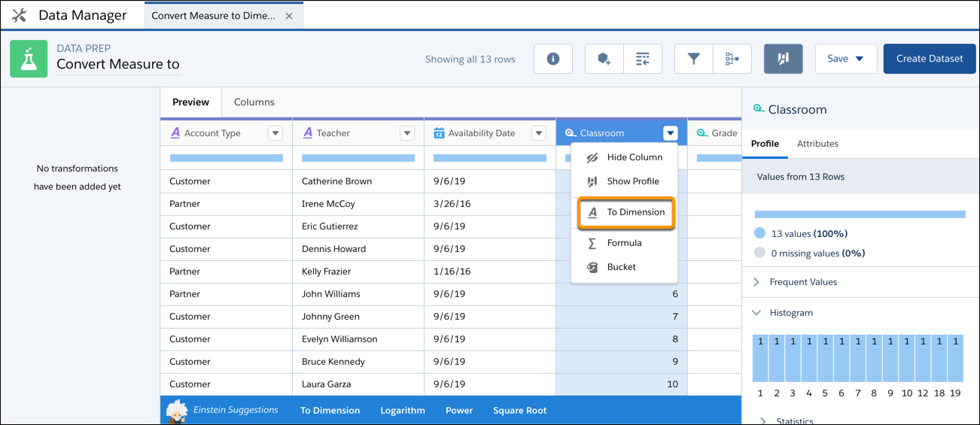Click the info icon button in toolbar
This screenshot has width=980, height=425.
coord(553,59)
